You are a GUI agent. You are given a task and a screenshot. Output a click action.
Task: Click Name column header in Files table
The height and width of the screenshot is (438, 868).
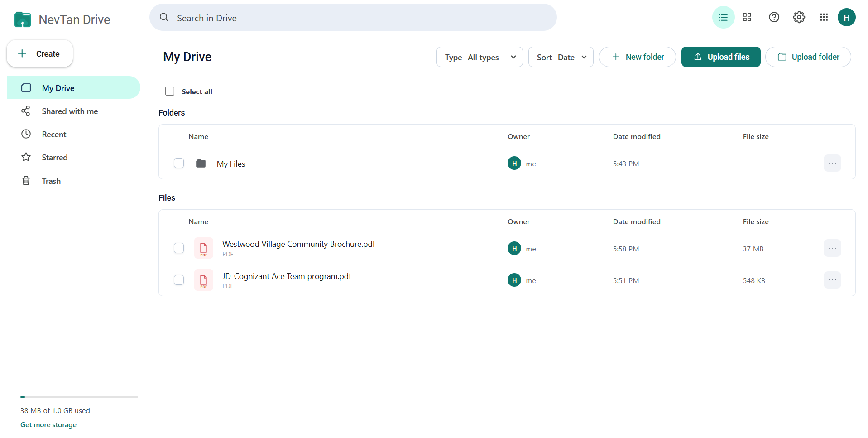click(x=198, y=221)
